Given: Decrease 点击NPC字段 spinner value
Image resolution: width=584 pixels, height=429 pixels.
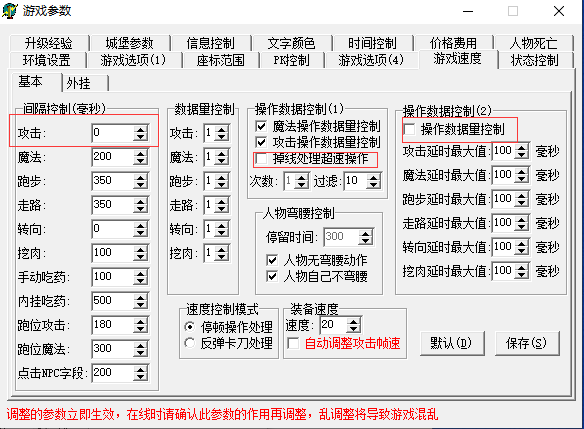Looking at the screenshot, I should click(x=140, y=377).
